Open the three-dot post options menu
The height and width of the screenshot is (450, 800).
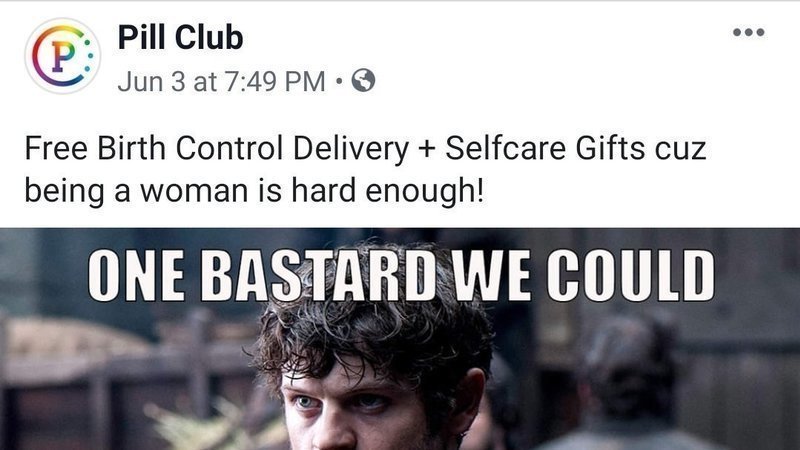748,32
